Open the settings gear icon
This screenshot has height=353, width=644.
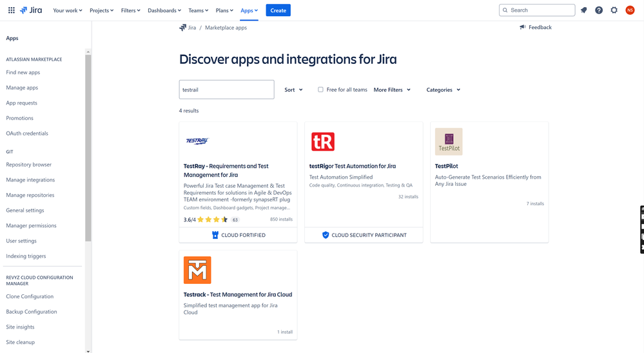pyautogui.click(x=614, y=10)
